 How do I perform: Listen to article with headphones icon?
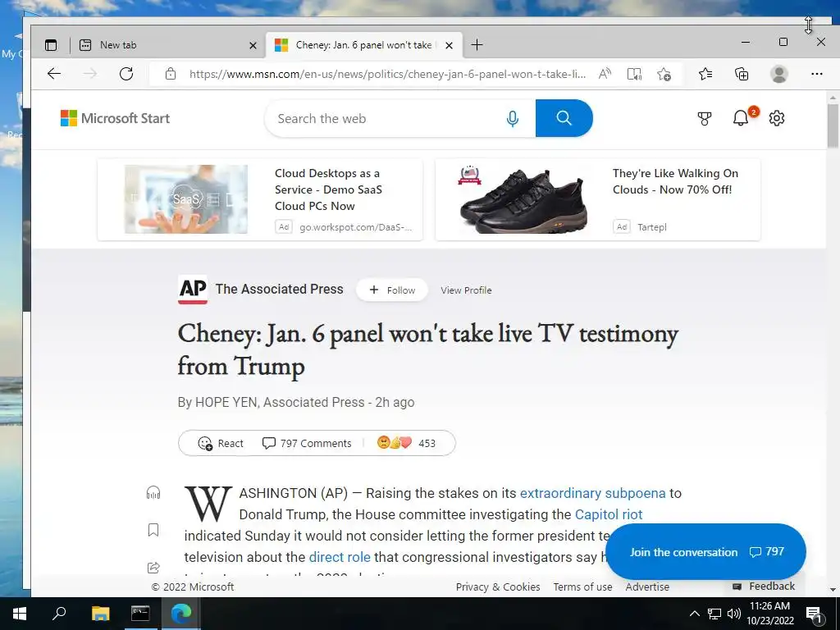(x=153, y=492)
